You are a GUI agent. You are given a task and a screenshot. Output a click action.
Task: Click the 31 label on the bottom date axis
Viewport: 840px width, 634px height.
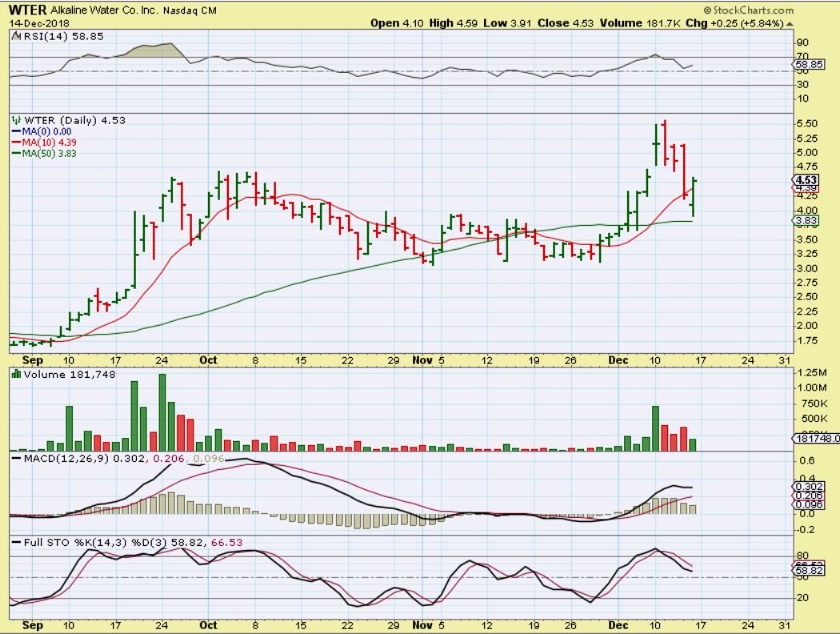(x=785, y=625)
